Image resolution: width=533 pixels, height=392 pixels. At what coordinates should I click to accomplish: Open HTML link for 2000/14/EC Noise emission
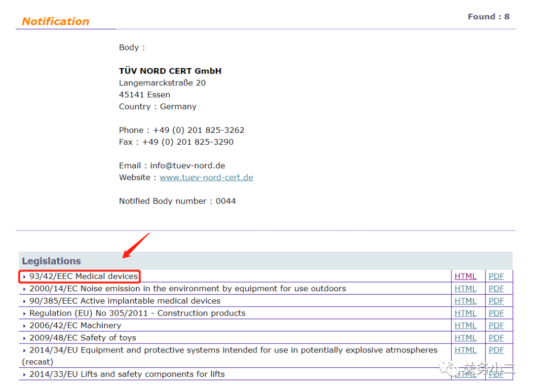[465, 289]
